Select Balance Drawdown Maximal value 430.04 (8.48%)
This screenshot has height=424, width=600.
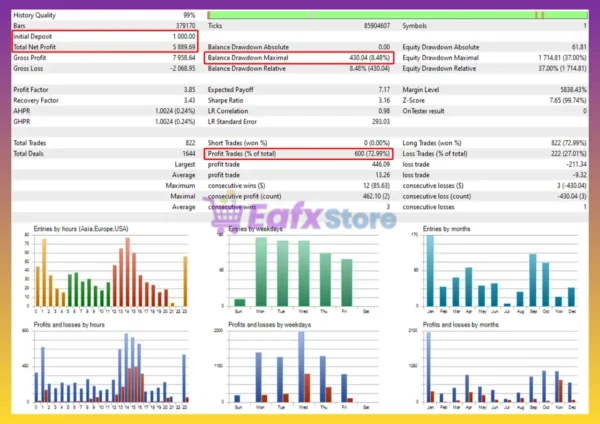click(370, 58)
